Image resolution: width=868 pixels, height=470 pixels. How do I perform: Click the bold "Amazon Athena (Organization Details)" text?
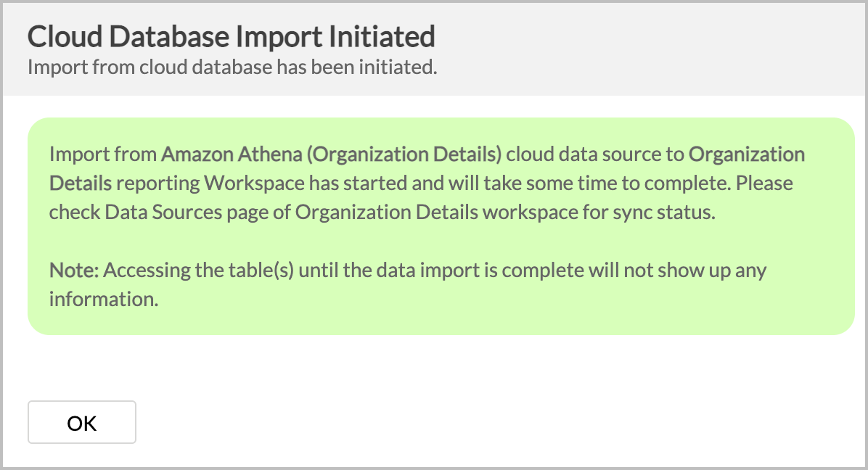coord(332,154)
